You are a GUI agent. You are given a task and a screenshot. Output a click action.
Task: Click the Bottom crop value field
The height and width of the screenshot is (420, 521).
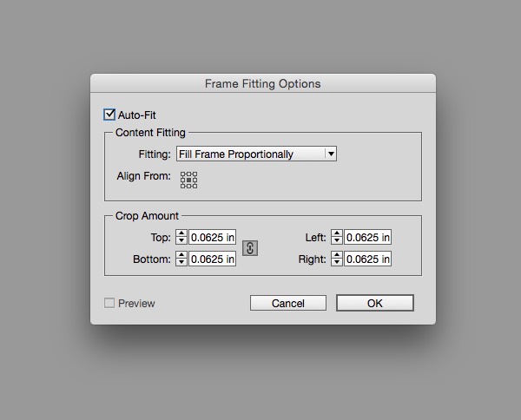[x=213, y=259]
